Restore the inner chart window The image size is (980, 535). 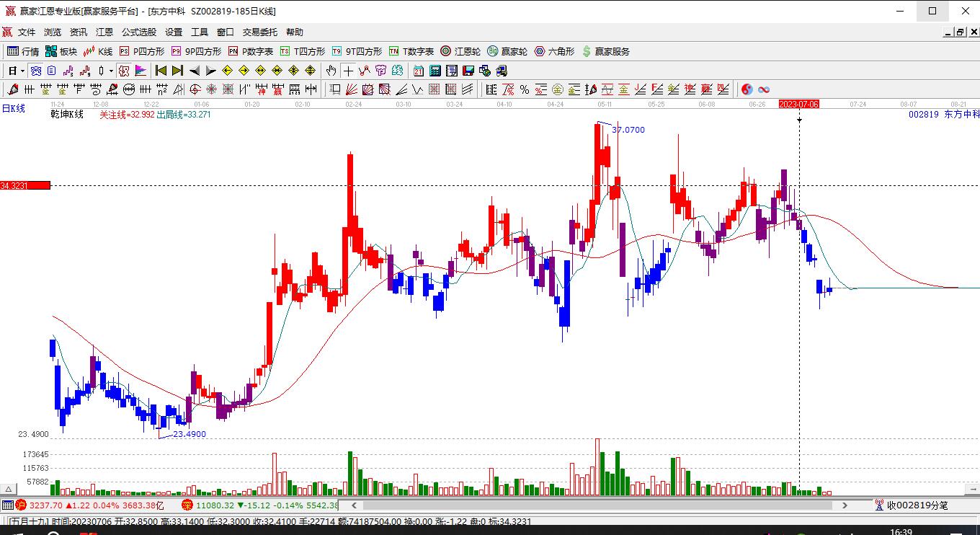(960, 32)
